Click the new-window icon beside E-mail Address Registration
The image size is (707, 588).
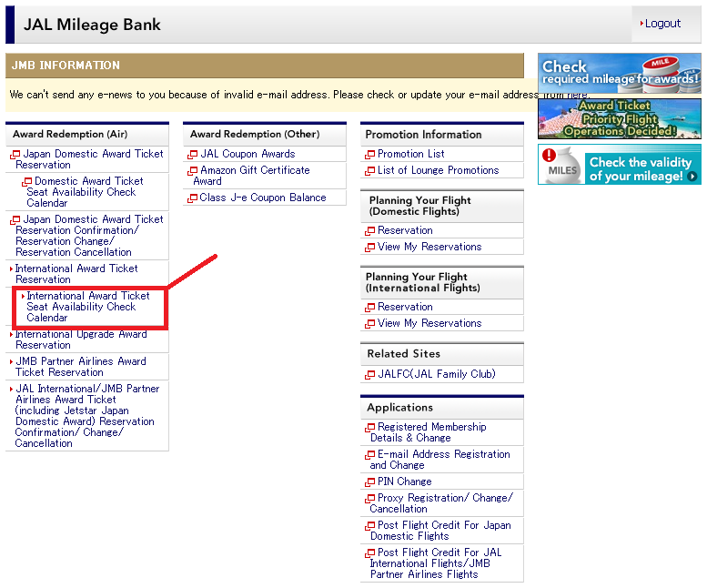369,455
